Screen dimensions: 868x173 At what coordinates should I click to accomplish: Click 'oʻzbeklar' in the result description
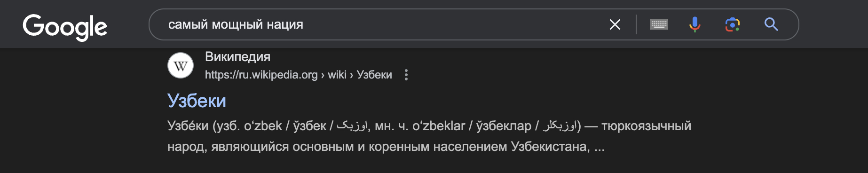[439, 126]
